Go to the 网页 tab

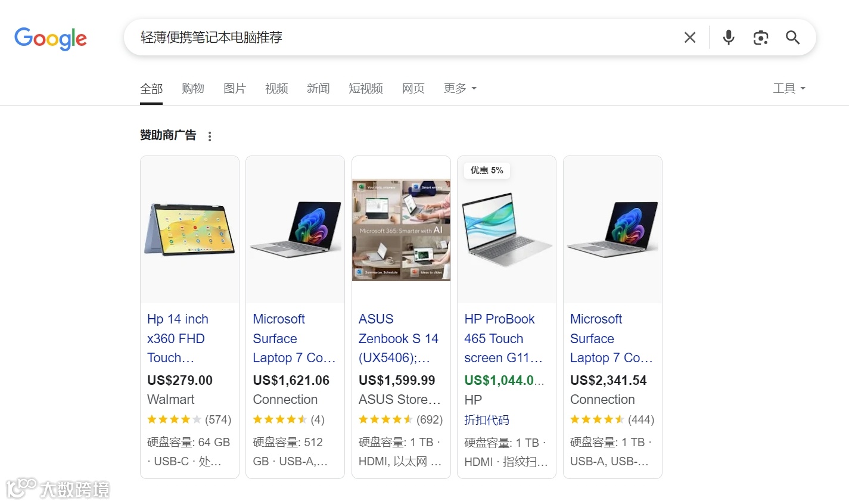pyautogui.click(x=413, y=89)
